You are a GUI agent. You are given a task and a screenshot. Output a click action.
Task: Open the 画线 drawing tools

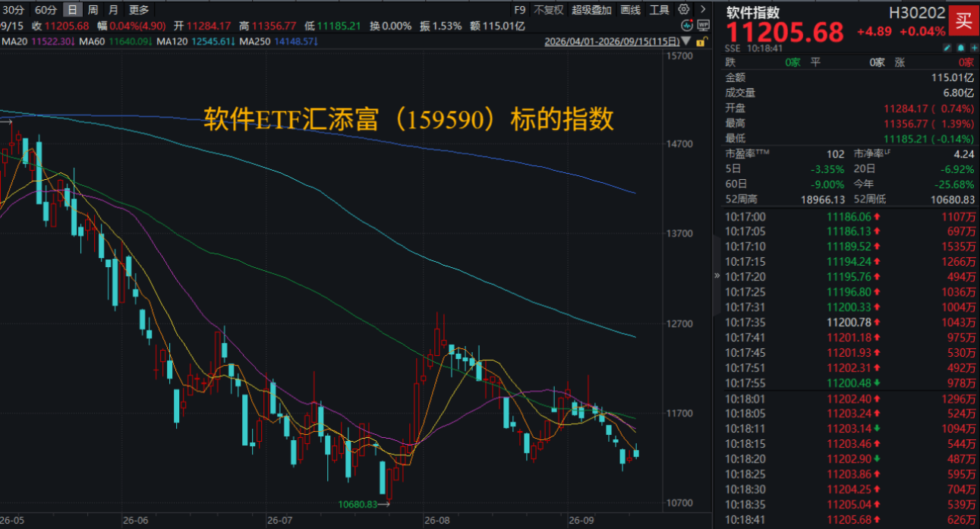click(x=630, y=10)
